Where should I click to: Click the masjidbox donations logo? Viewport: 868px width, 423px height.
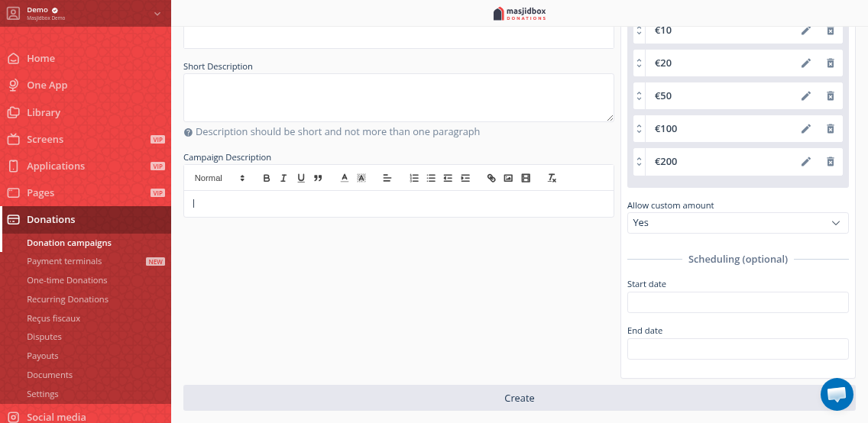coord(520,13)
